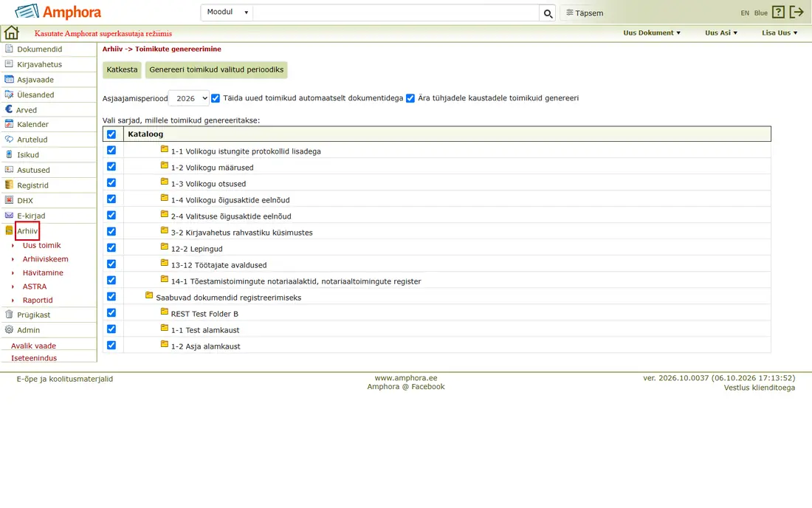Open Hävitamine in the sidebar
812x508 pixels.
43,272
